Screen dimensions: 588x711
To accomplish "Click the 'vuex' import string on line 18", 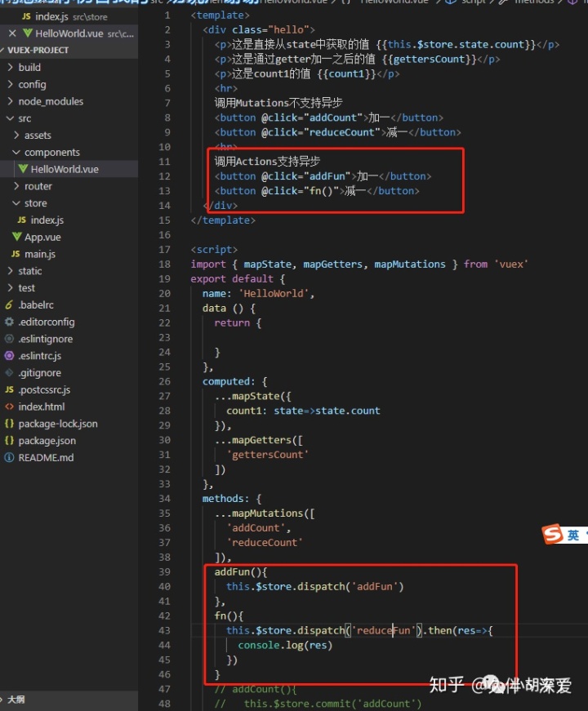I will (x=511, y=264).
